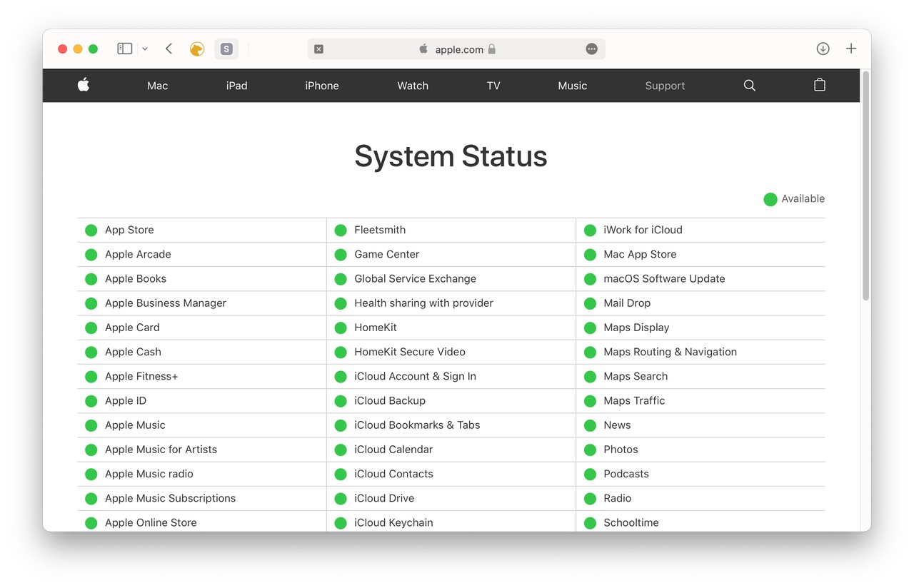This screenshot has width=914, height=588.
Task: Open the Mac menu item
Action: [x=157, y=86]
